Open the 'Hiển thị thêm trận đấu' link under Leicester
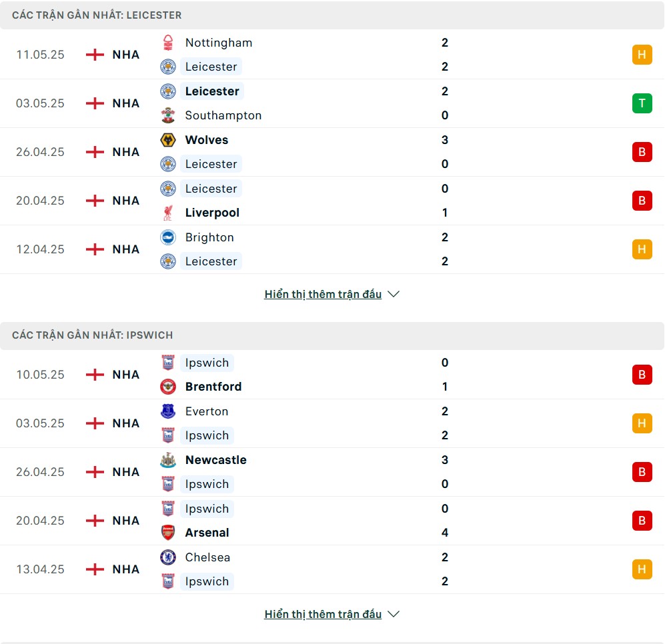The width and height of the screenshot is (665, 644). pyautogui.click(x=323, y=294)
